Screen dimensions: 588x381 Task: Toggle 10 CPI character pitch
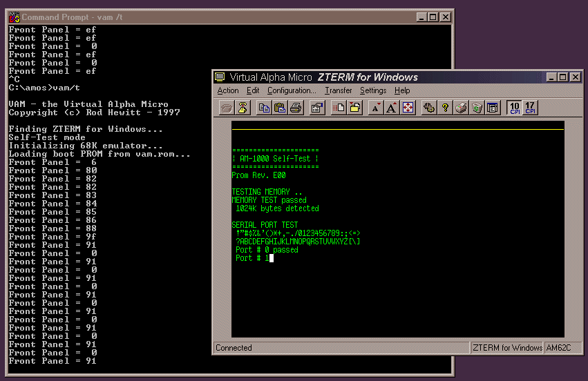click(514, 108)
